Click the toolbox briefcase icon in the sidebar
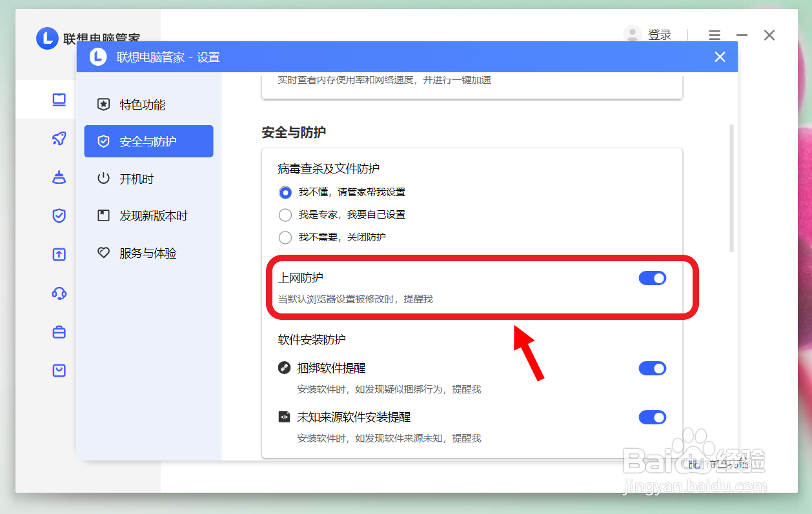Image resolution: width=812 pixels, height=514 pixels. (59, 332)
